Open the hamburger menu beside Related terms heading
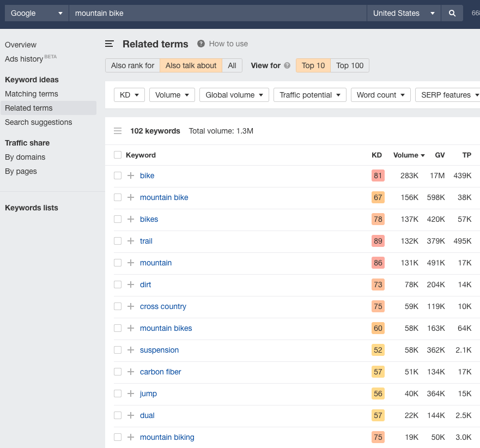The width and height of the screenshot is (480, 448). tap(108, 44)
